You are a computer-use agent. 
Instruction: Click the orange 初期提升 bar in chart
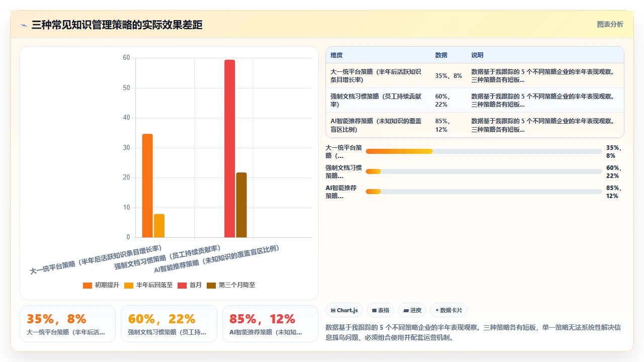(x=147, y=186)
